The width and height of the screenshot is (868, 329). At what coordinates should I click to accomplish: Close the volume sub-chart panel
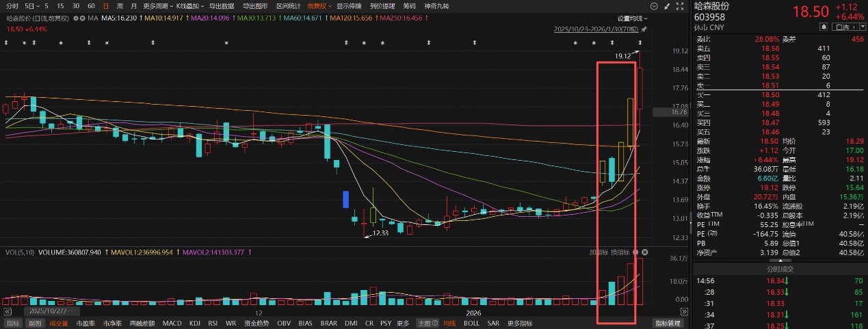click(644, 252)
